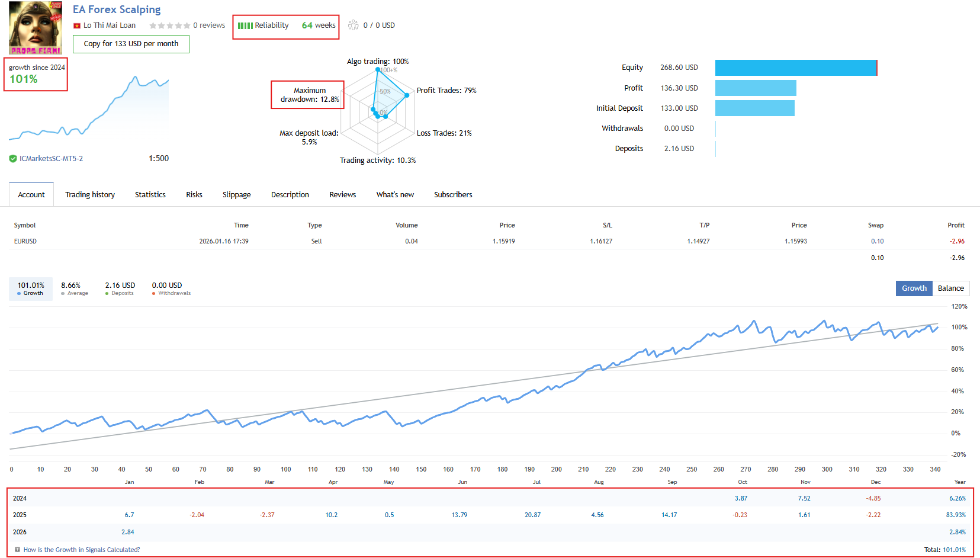
Task: Click the Total: 101.01% summary
Action: click(x=945, y=550)
